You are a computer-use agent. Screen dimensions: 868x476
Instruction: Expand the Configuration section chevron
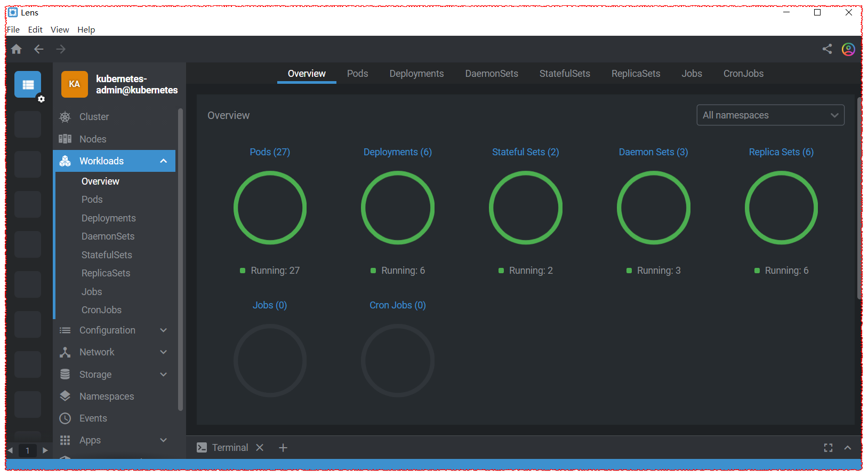164,330
